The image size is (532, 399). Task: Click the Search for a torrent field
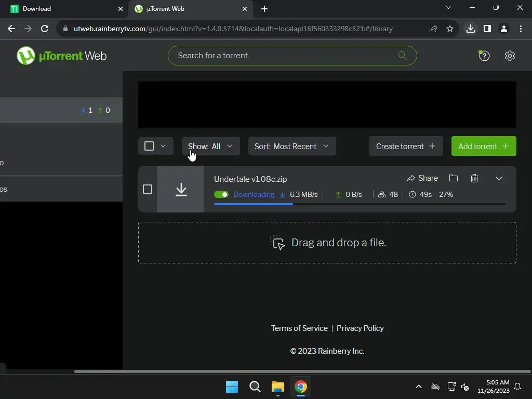(292, 56)
